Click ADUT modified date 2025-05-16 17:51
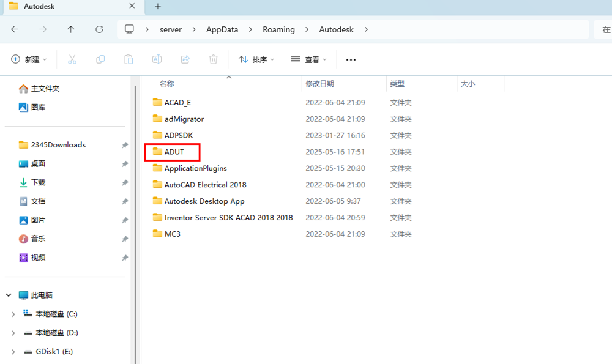The width and height of the screenshot is (612, 364). point(335,152)
